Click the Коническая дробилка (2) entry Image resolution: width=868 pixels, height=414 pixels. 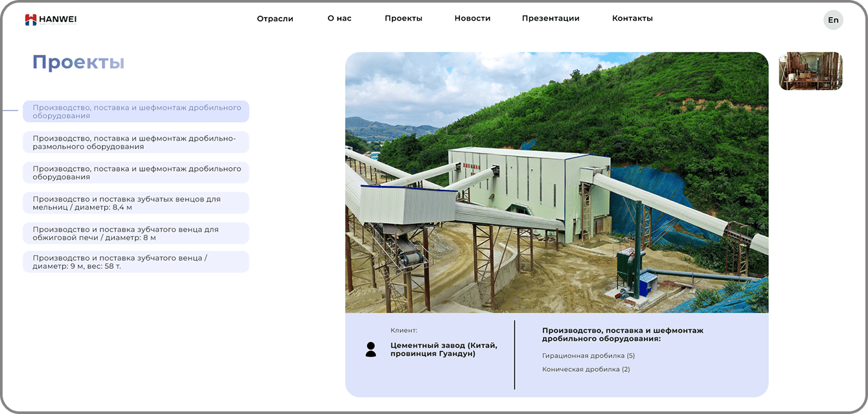click(586, 369)
